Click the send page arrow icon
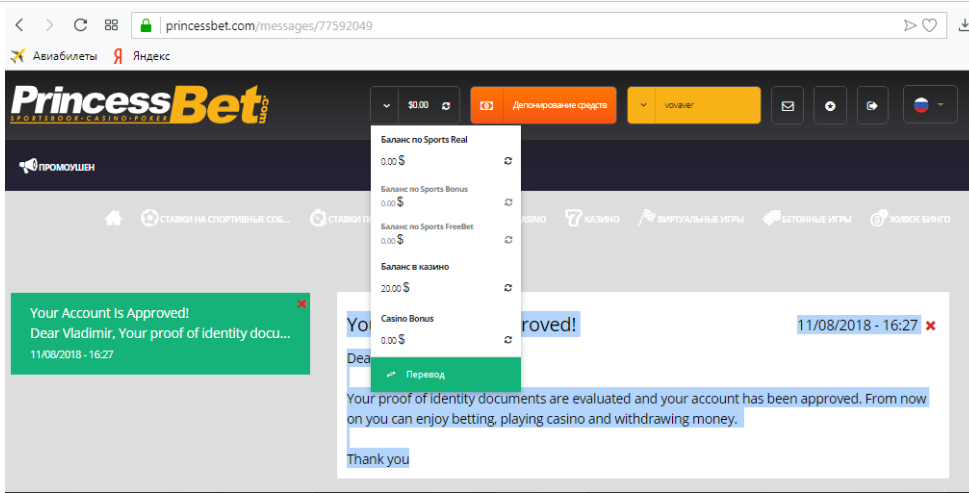 pos(910,25)
